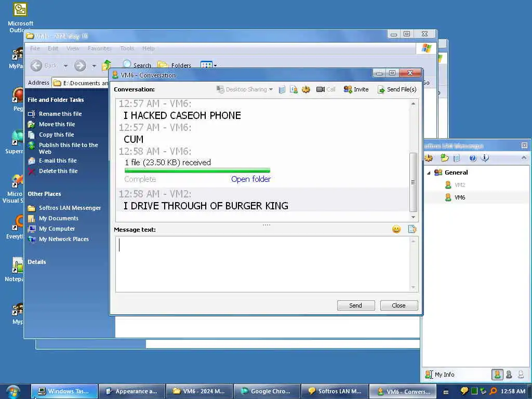Click the green file transfer progress bar
Image resolution: width=532 pixels, height=399 pixels.
tap(197, 170)
